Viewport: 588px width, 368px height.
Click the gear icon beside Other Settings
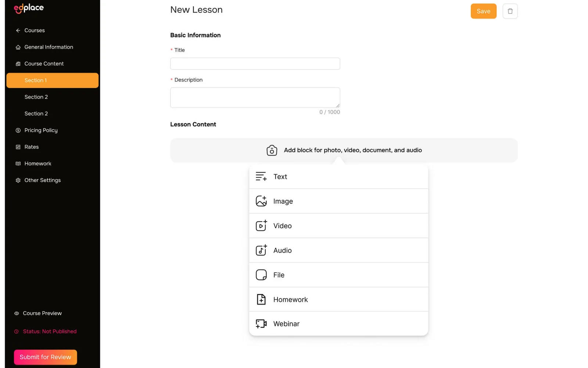click(18, 180)
